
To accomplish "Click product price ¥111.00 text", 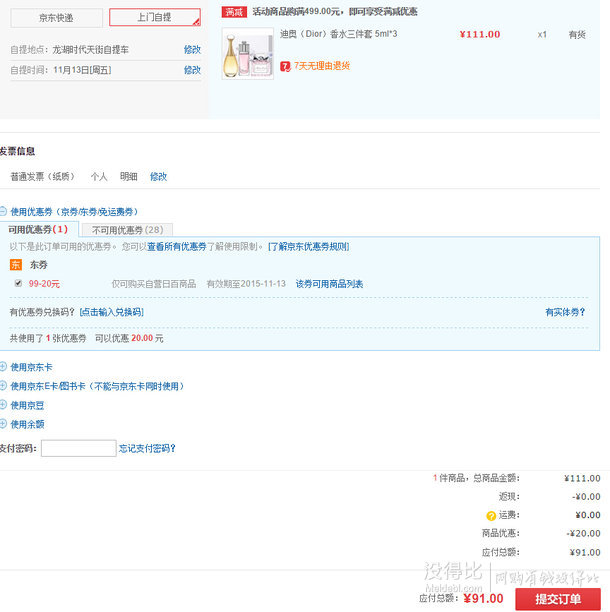I will coord(480,34).
